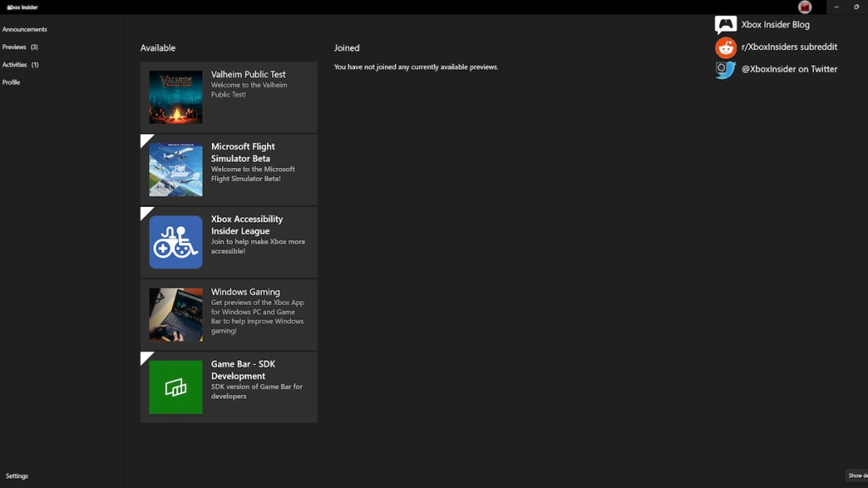Click the Xbox Insider Blog controller icon
This screenshot has height=488, width=868.
point(726,25)
